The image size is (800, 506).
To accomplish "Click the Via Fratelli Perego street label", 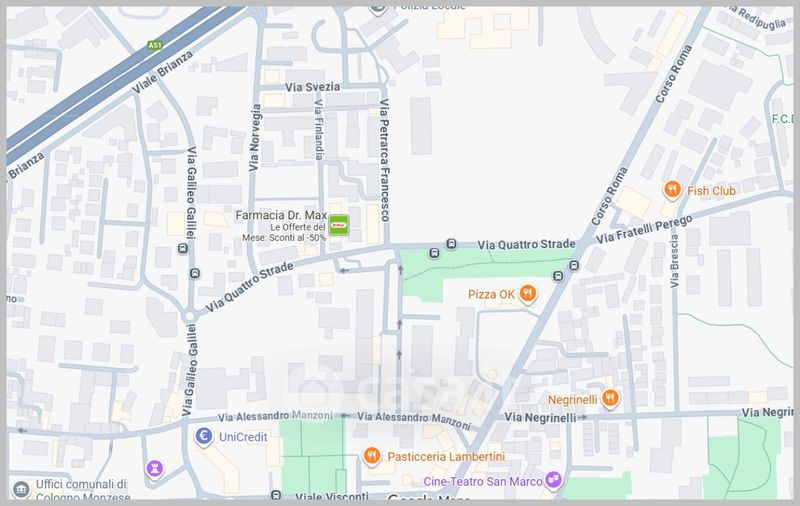I will point(644,229).
